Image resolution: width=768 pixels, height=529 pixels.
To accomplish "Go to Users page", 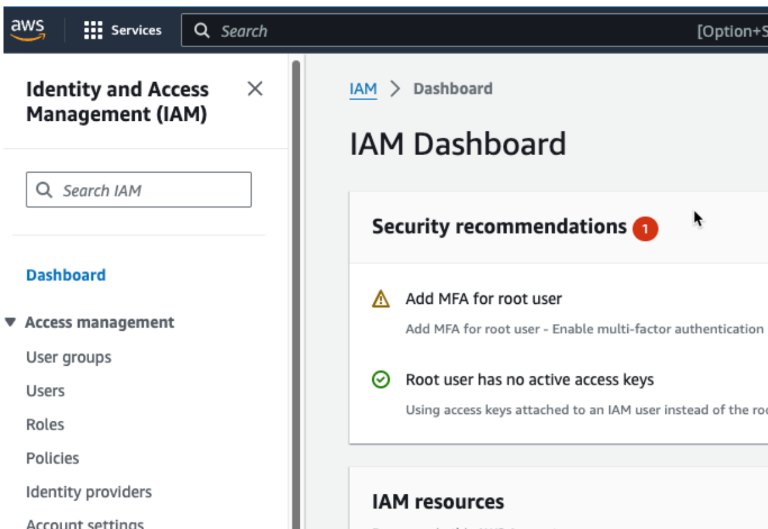I will tap(45, 391).
